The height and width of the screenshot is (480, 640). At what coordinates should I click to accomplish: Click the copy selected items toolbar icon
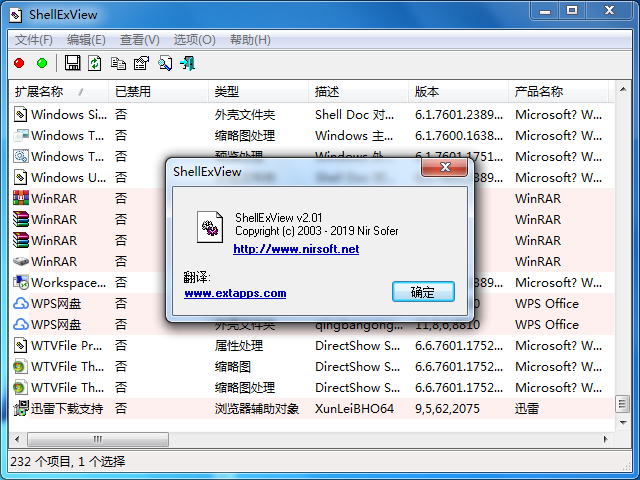pos(118,63)
